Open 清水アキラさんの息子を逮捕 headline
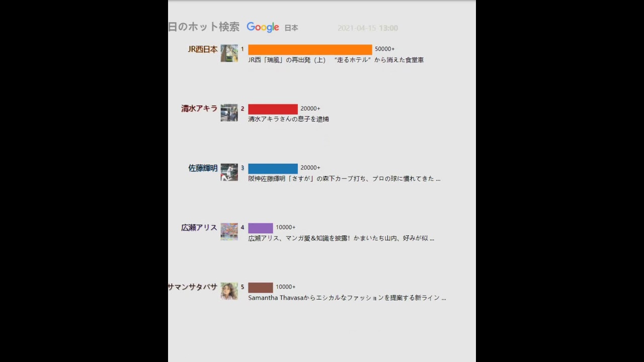The image size is (644, 362). click(x=288, y=119)
